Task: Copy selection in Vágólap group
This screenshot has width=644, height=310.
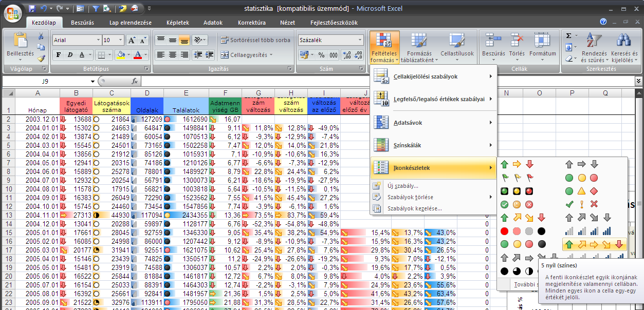Action: point(41,47)
